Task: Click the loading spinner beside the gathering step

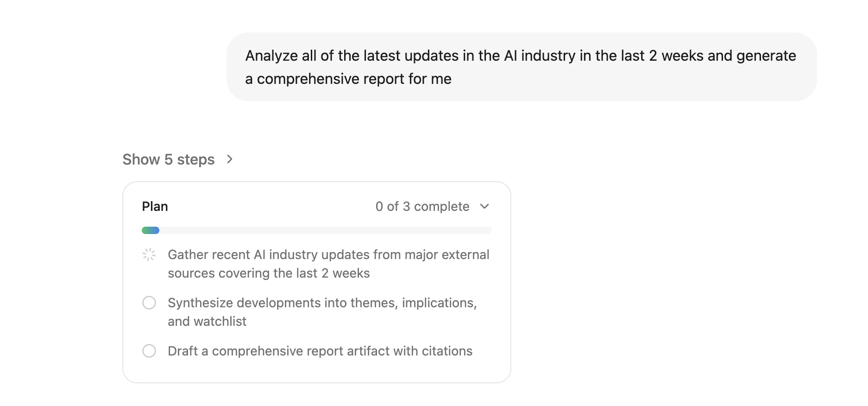Action: 149,254
